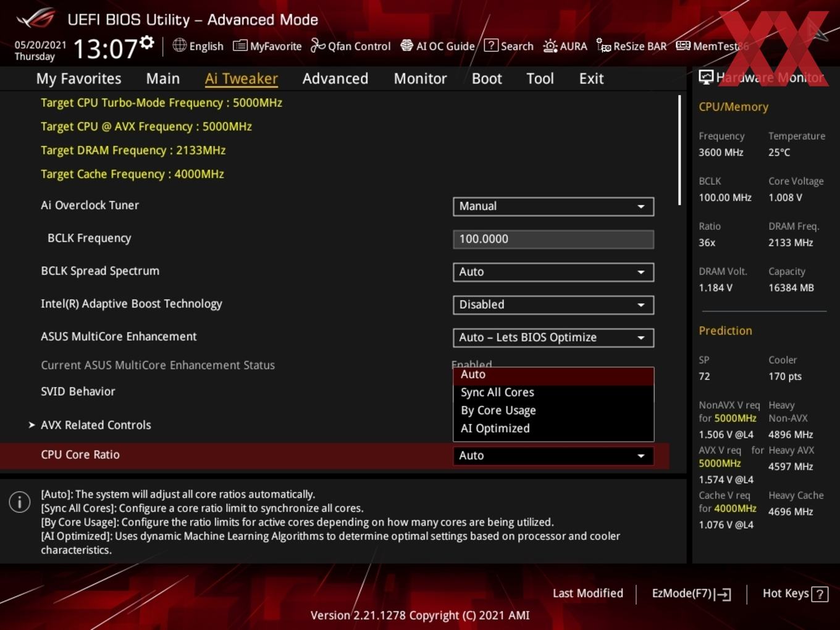Click Target DRAM Frequency text
This screenshot has width=840, height=630.
(x=133, y=150)
